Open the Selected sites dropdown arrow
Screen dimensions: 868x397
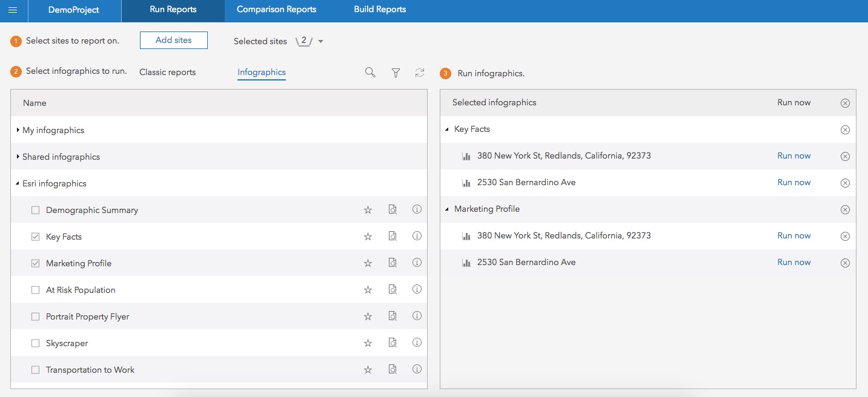coord(320,42)
